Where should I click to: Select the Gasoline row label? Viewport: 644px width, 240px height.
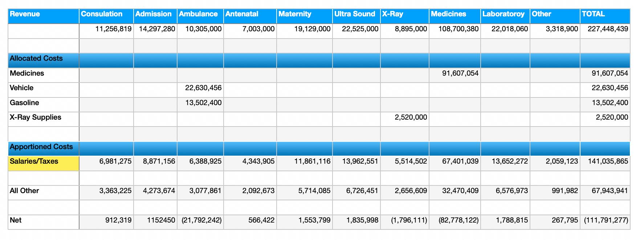pos(44,105)
